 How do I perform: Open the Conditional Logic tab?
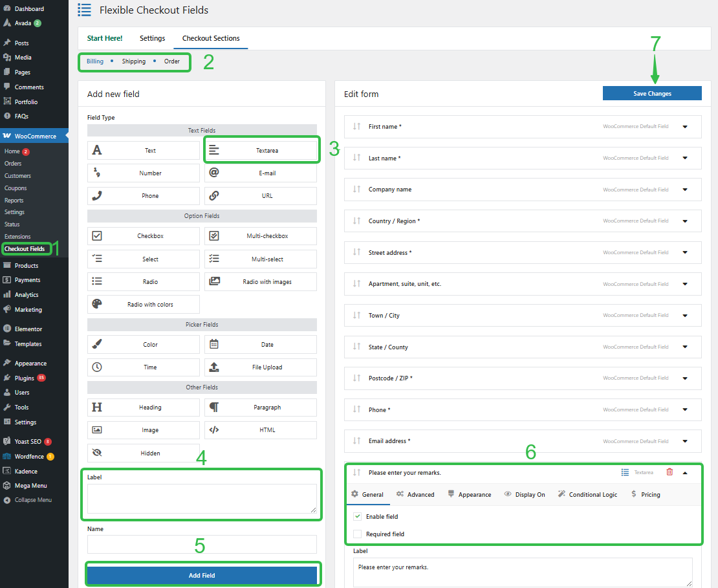click(587, 494)
